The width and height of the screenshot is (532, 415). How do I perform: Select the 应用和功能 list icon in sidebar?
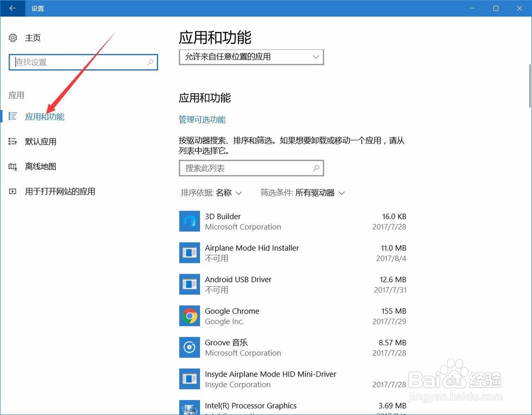pyautogui.click(x=13, y=117)
